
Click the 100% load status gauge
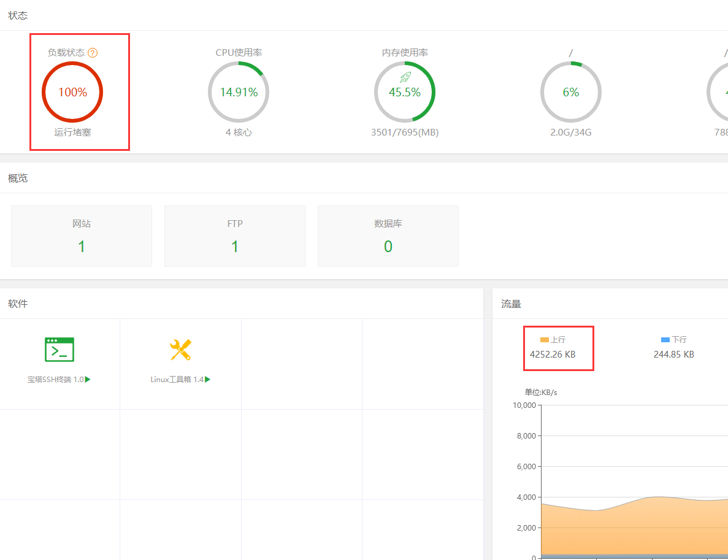pos(72,92)
